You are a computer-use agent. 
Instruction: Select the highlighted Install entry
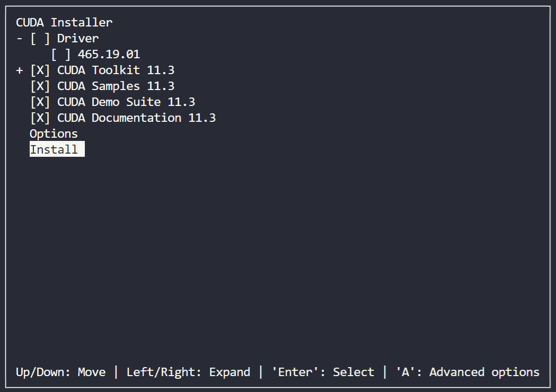pyautogui.click(x=57, y=149)
